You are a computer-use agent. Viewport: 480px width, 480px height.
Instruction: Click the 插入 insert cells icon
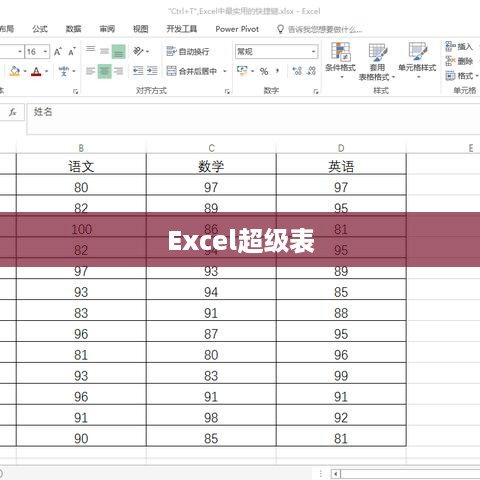tap(450, 46)
